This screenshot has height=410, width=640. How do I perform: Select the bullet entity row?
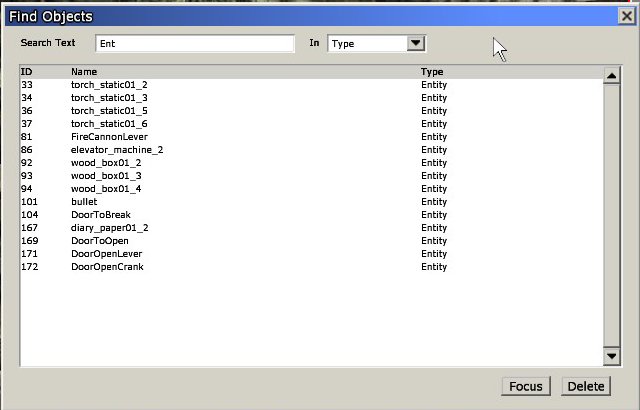pyautogui.click(x=84, y=202)
